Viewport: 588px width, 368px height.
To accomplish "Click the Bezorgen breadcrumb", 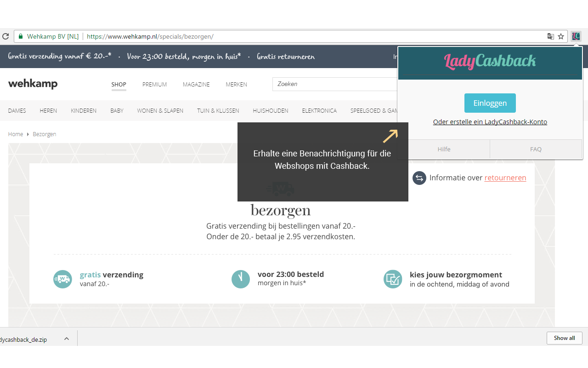I will [45, 134].
